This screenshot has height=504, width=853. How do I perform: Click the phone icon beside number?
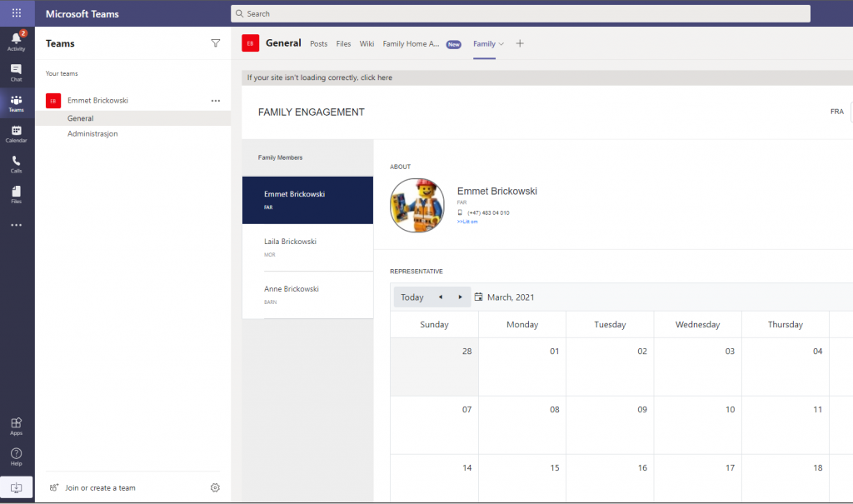pyautogui.click(x=460, y=212)
